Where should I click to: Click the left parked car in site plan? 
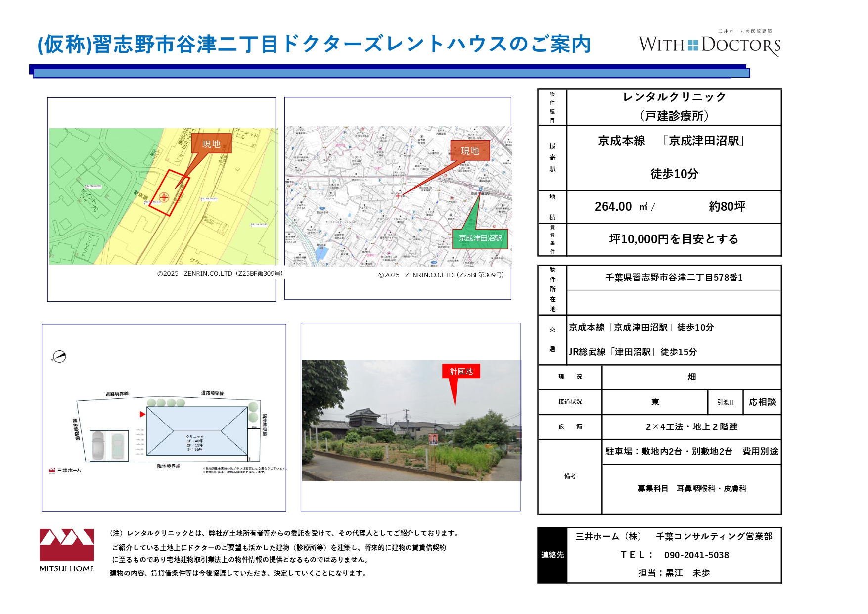point(98,445)
